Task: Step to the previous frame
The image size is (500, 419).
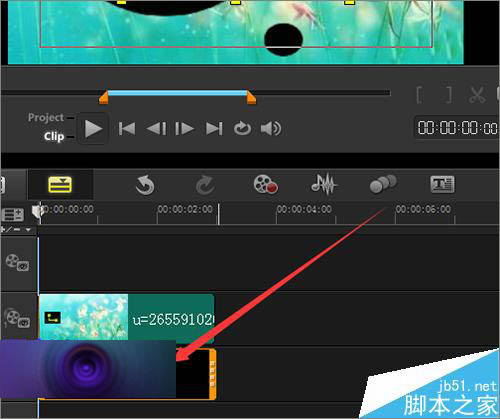Action: [x=156, y=129]
